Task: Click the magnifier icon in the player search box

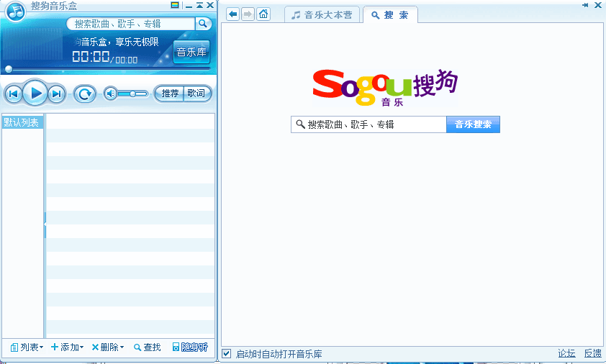Action: [x=203, y=24]
